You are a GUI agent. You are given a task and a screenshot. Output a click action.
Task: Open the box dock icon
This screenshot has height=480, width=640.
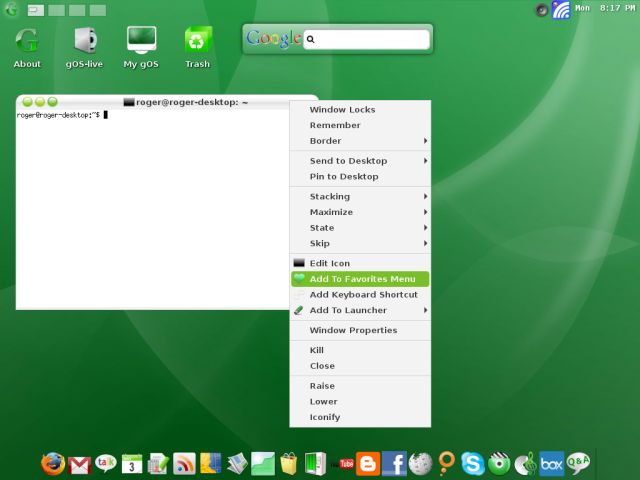tap(552, 464)
